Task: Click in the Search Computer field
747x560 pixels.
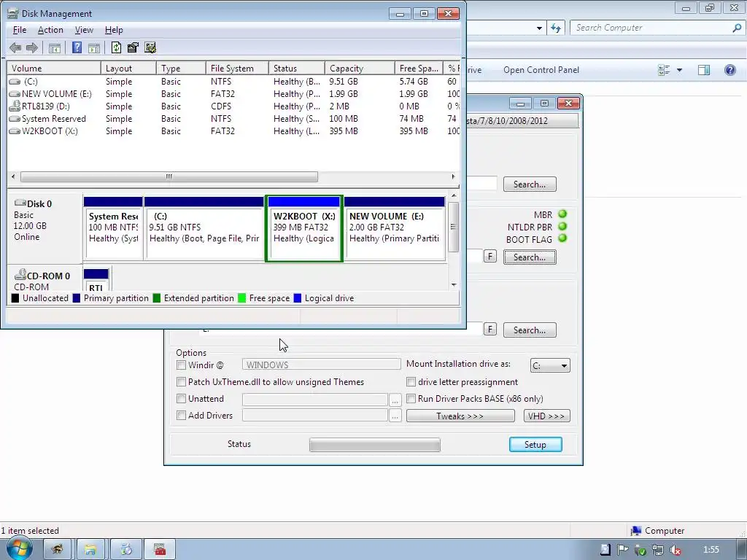Action: (x=650, y=28)
